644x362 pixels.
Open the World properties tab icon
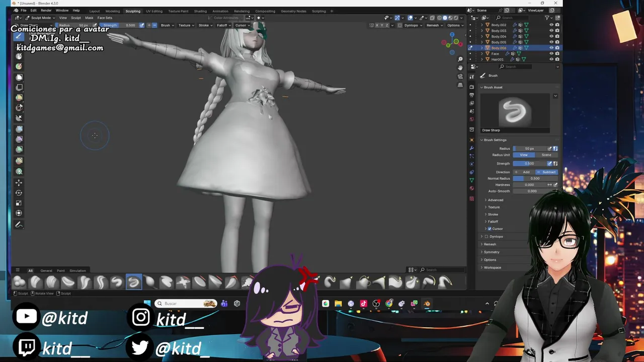[x=472, y=119]
